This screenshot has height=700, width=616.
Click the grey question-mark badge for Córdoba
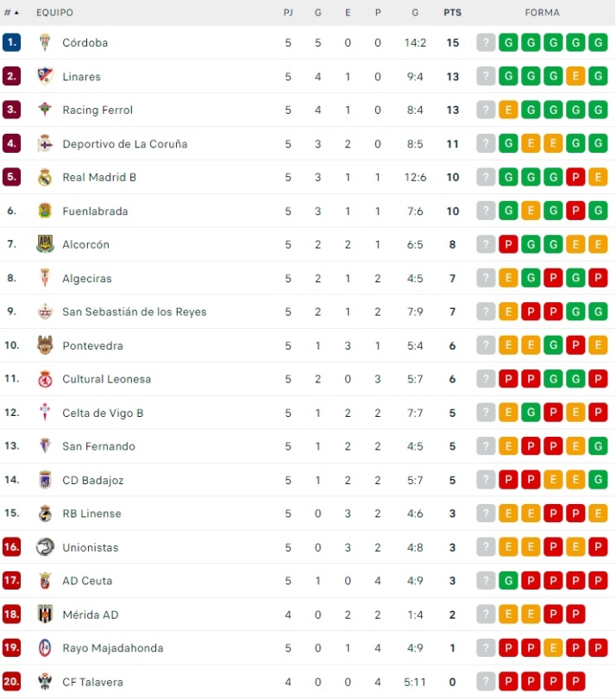pos(486,42)
